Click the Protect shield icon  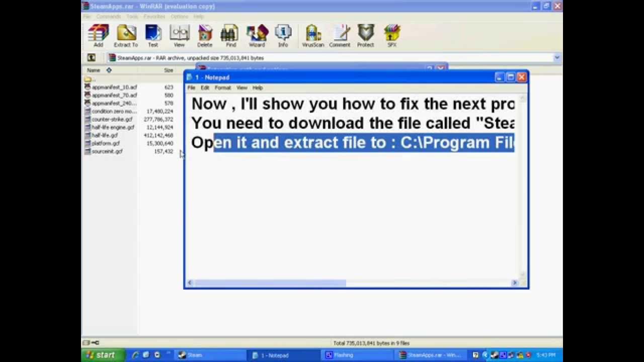pos(366,36)
